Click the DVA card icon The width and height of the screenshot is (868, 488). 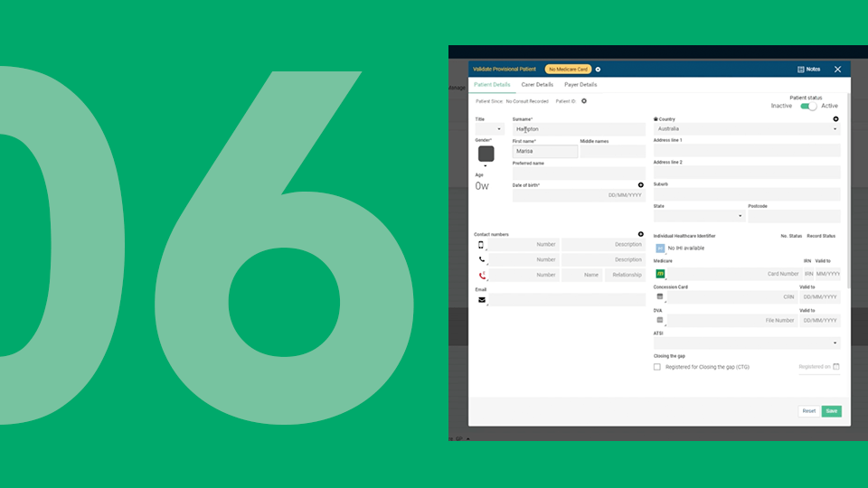click(660, 320)
